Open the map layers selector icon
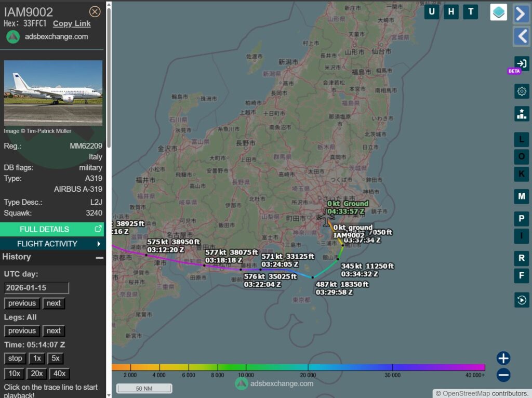Image resolution: width=532 pixels, height=398 pixels. pyautogui.click(x=498, y=12)
